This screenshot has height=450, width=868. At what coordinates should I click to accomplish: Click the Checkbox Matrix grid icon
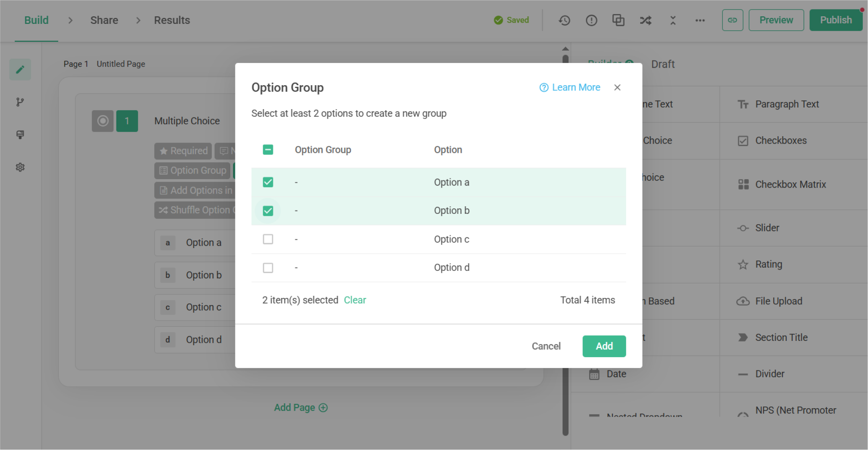[x=743, y=184]
